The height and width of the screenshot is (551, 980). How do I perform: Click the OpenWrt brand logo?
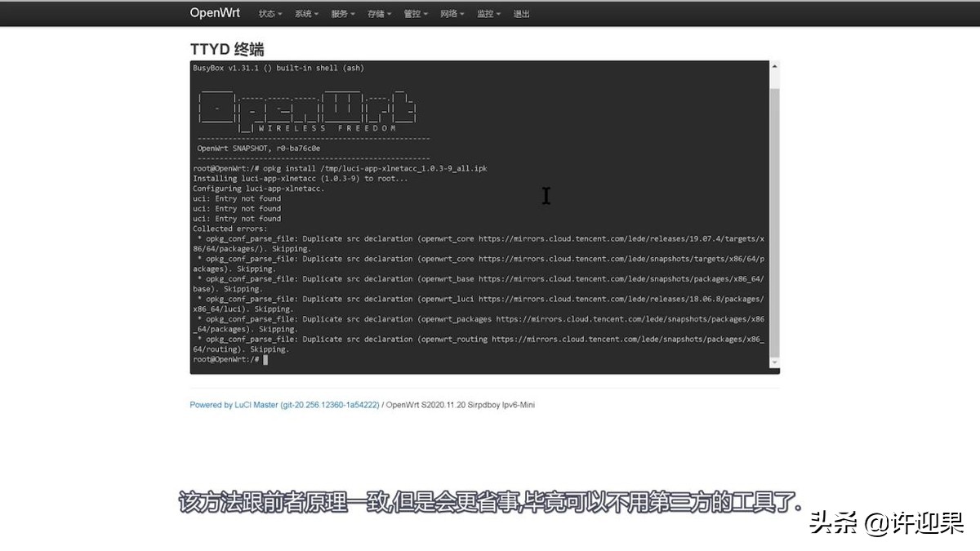(214, 13)
